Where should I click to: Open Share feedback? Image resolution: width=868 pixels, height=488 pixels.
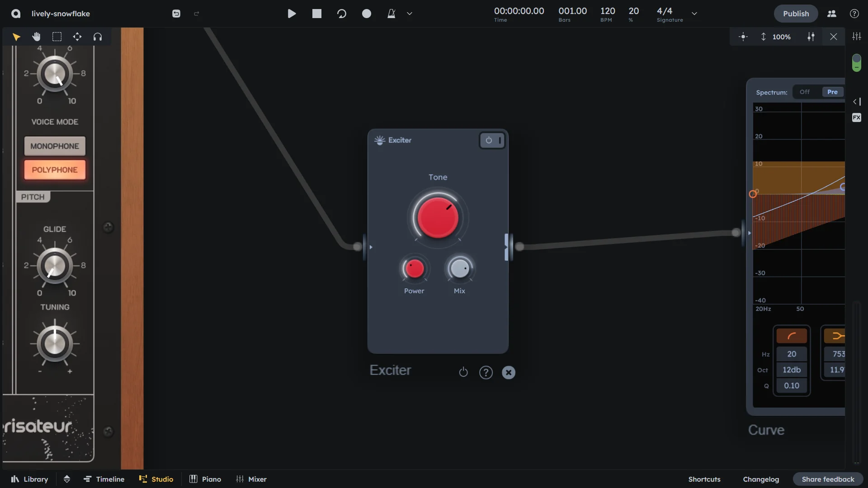point(828,479)
